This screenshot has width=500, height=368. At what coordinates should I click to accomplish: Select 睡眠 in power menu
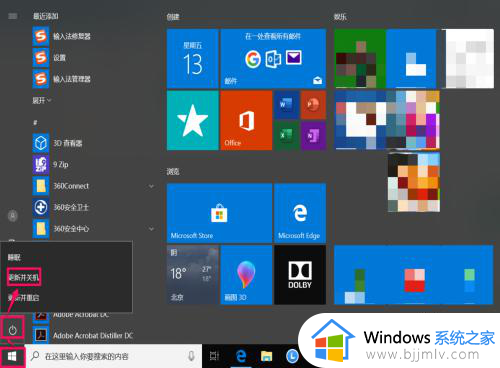click(x=14, y=257)
